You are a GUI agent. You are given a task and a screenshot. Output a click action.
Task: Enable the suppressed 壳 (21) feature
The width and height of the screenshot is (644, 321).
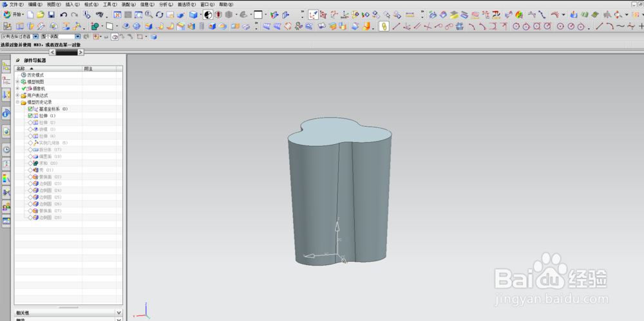30,170
